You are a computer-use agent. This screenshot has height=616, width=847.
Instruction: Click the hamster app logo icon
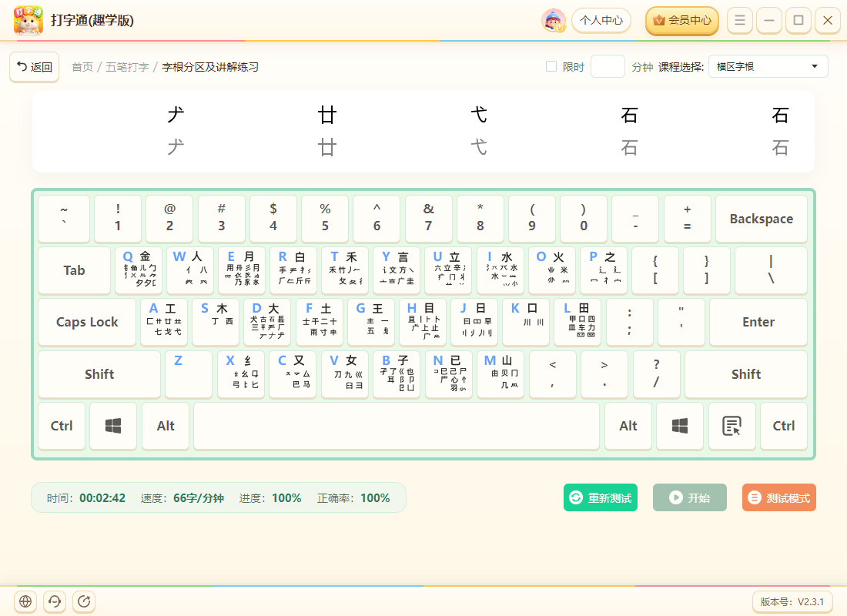pyautogui.click(x=28, y=21)
